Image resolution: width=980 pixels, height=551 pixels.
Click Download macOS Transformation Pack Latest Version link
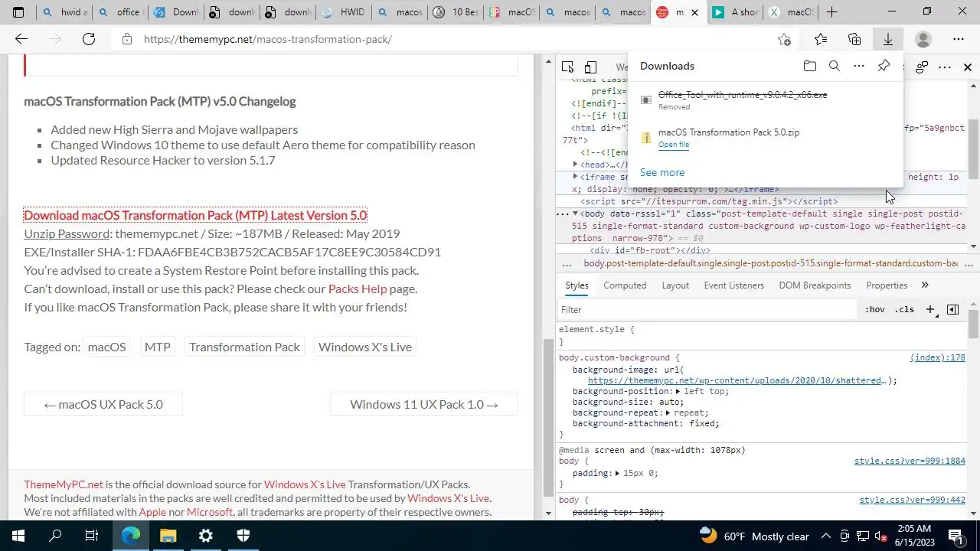[x=195, y=215]
